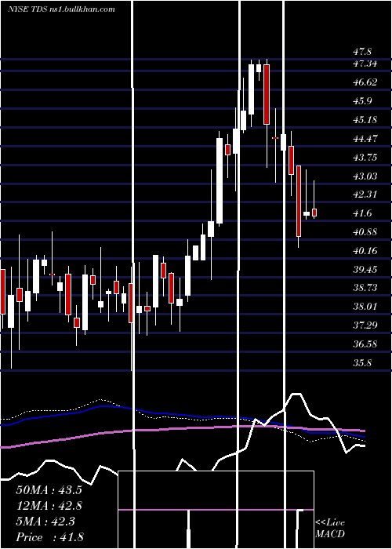Image resolution: width=392 pixels, height=549 pixels.
Task: Select the 43.75 price axis label
Action: pyautogui.click(x=365, y=157)
